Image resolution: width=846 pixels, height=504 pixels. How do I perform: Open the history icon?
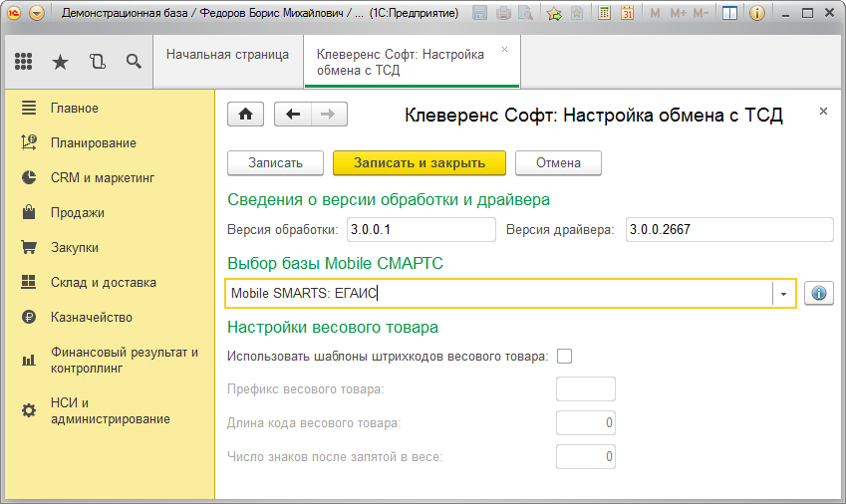tap(97, 62)
